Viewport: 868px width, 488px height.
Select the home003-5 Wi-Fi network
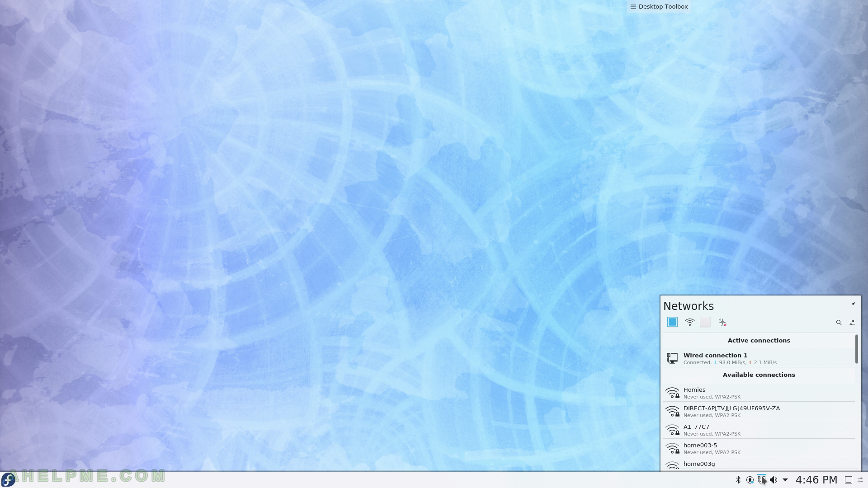(759, 448)
